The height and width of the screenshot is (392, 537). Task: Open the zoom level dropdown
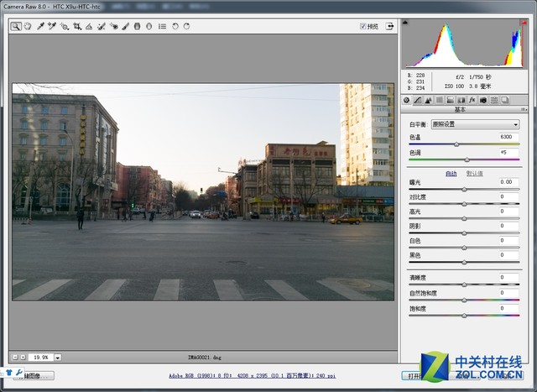pos(57,357)
